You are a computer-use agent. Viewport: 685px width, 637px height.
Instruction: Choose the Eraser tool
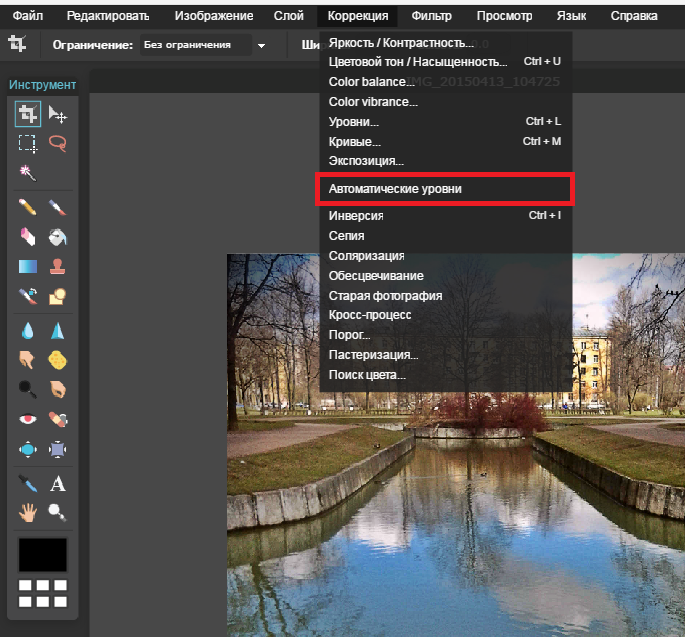click(x=28, y=237)
